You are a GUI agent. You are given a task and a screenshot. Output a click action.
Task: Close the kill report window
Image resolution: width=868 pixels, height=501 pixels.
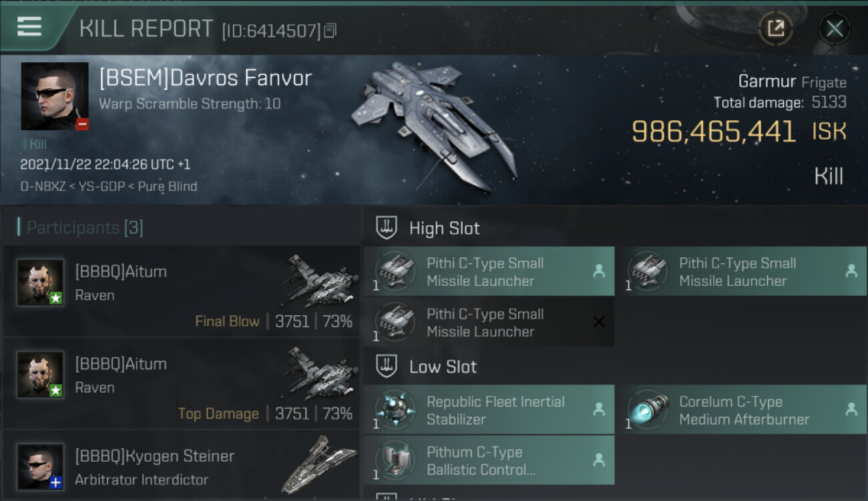pos(834,29)
